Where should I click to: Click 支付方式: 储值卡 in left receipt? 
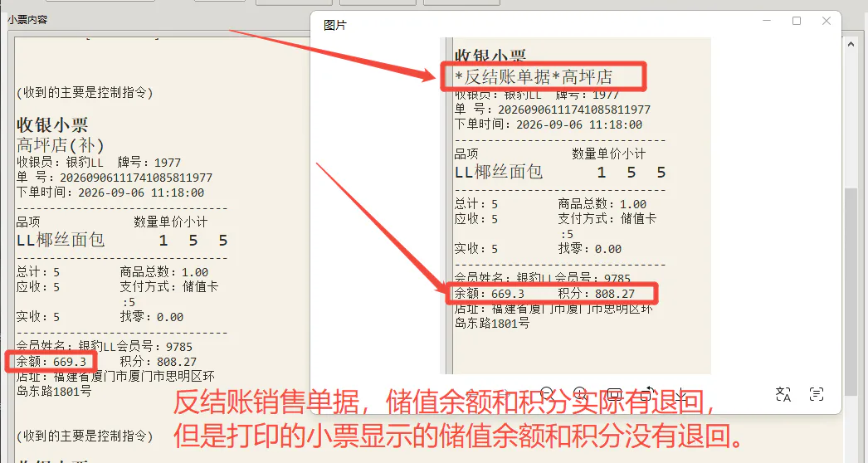[x=169, y=286]
